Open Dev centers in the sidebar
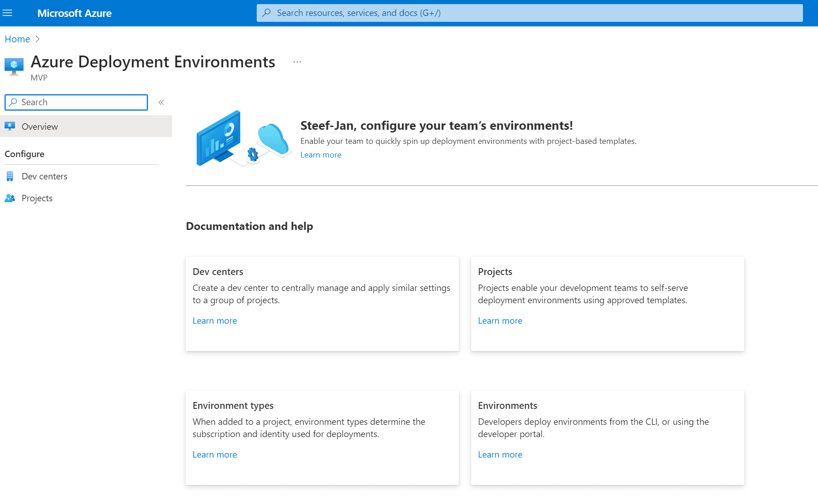This screenshot has height=504, width=818. tap(45, 176)
